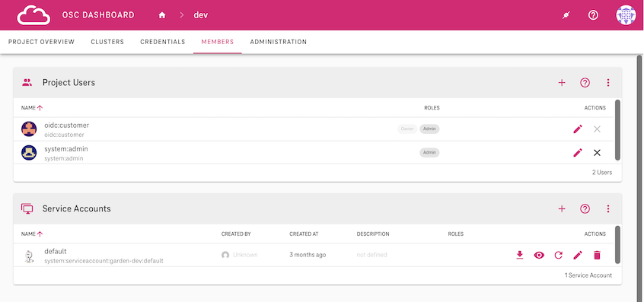
Task: Click the Project Users Roles column header
Action: (432, 108)
